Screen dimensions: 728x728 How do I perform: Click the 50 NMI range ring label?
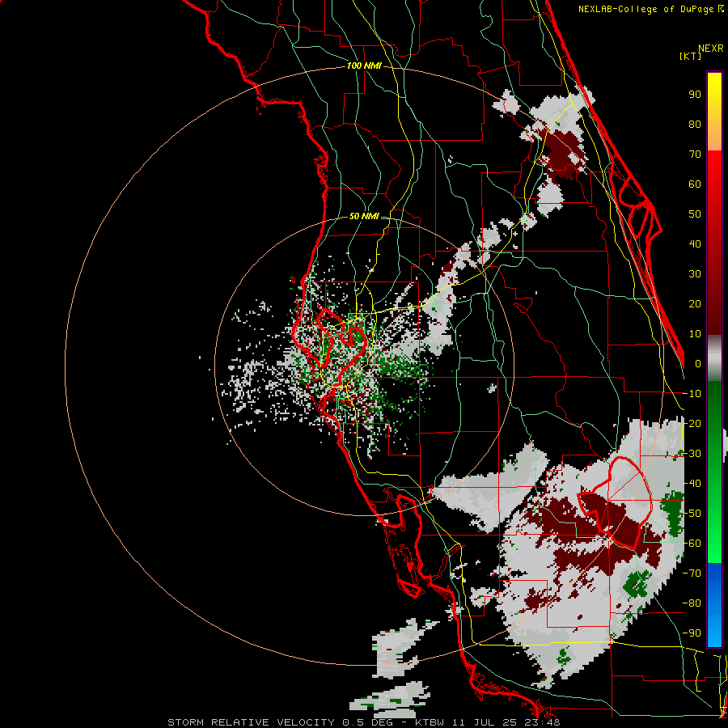tap(364, 216)
